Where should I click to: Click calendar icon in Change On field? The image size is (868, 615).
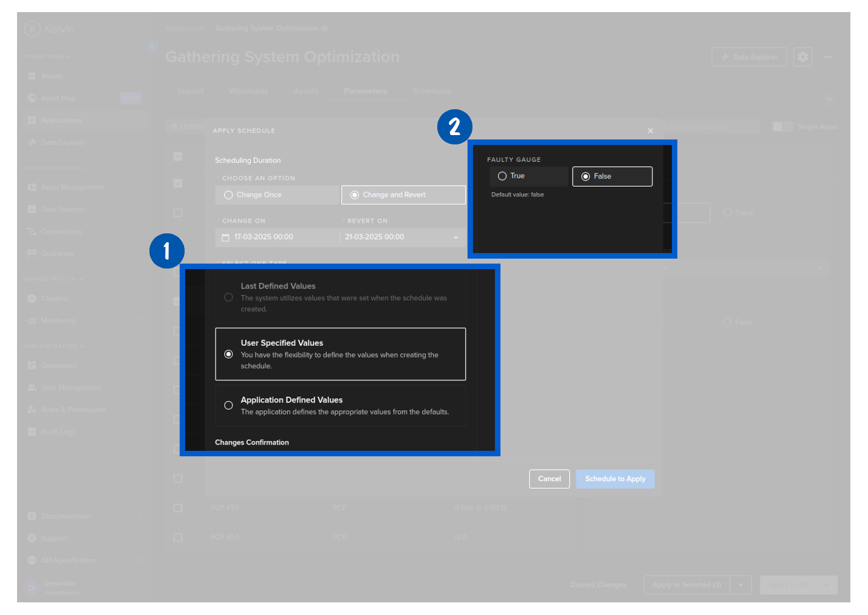tap(225, 237)
